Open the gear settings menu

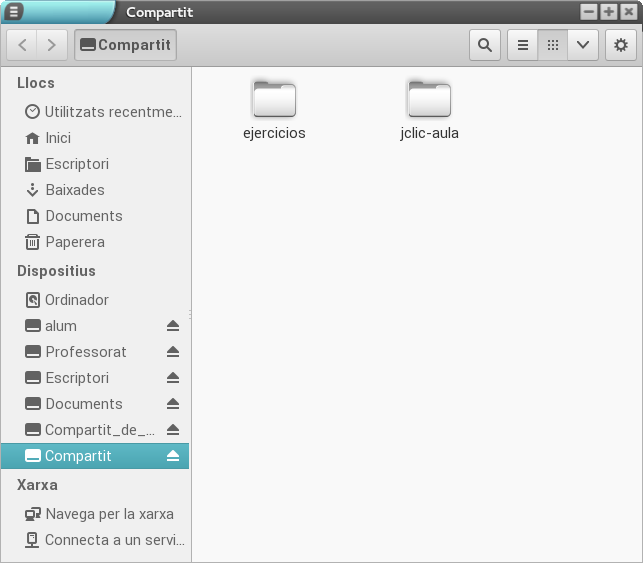621,45
